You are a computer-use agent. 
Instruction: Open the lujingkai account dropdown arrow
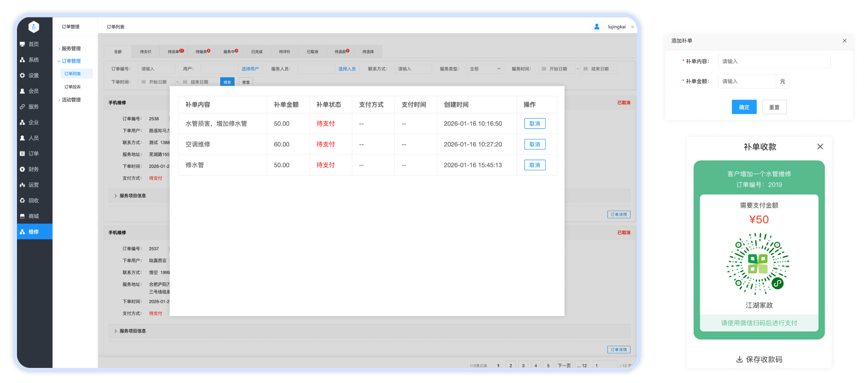click(x=632, y=27)
